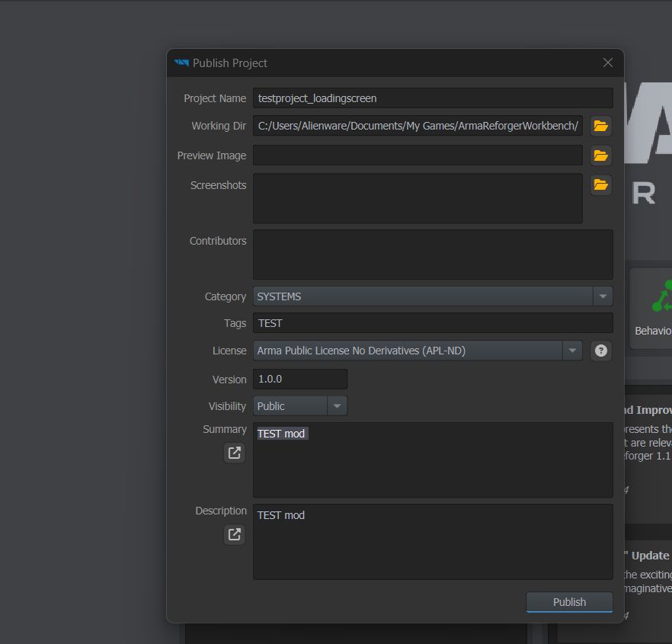Open folder browser for Screenshots
The width and height of the screenshot is (672, 644).
pos(600,184)
